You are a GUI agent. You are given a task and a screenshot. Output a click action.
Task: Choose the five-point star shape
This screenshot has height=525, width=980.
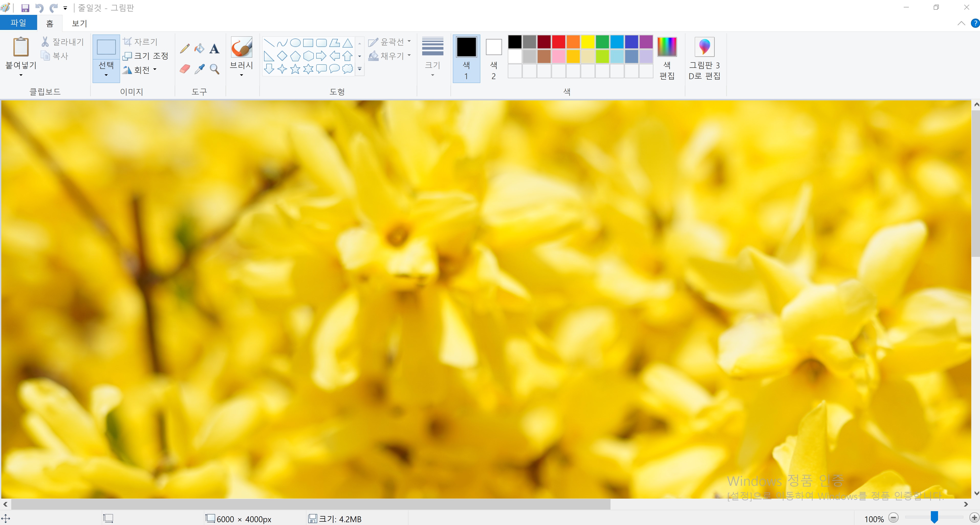coord(295,69)
